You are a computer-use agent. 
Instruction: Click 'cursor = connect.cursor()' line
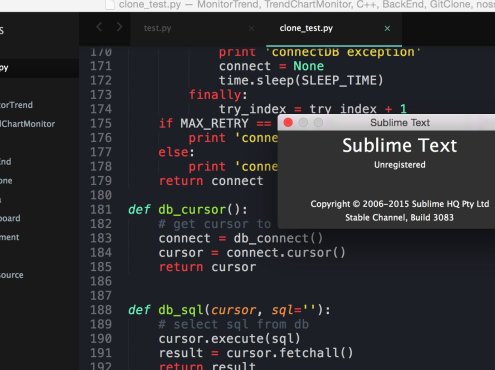[252, 253]
